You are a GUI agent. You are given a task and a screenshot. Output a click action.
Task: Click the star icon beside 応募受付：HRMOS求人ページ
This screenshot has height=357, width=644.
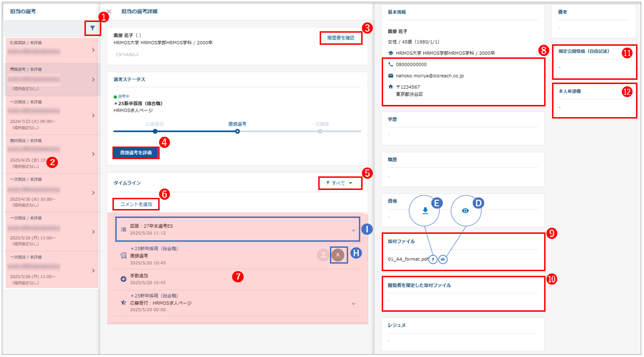124,303
